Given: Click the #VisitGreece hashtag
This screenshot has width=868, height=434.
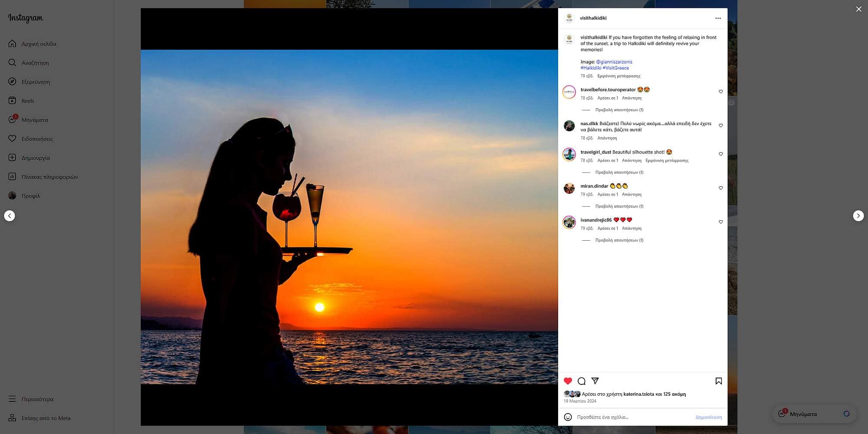Looking at the screenshot, I should point(615,68).
